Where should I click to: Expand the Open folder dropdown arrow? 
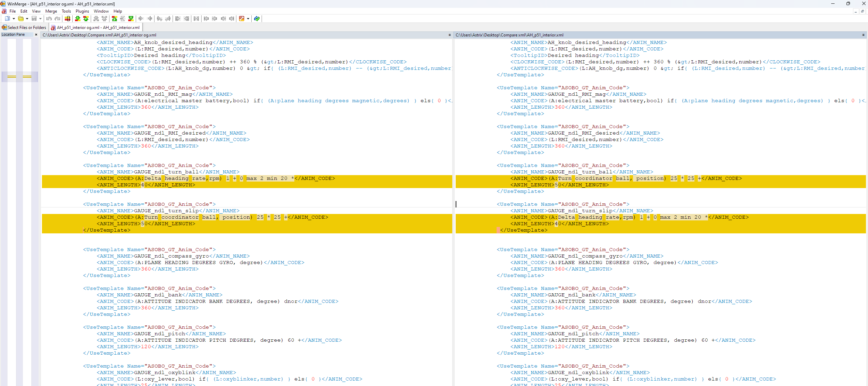[x=27, y=19]
